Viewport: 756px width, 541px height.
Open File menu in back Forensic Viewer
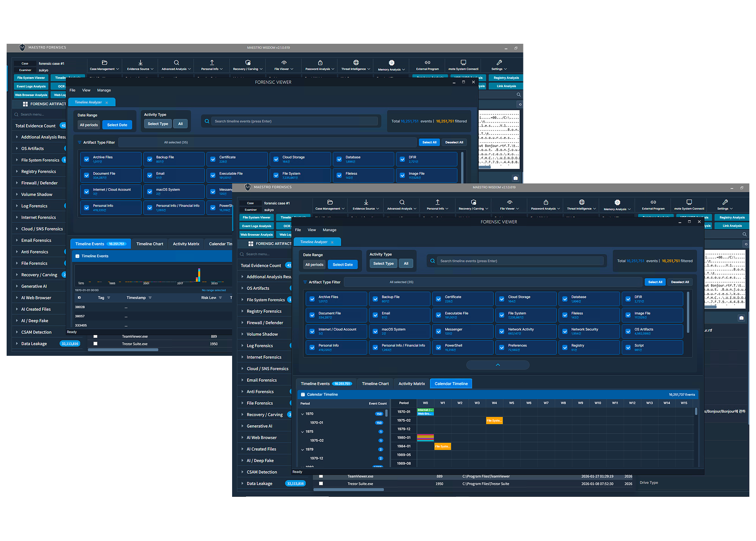pos(73,90)
